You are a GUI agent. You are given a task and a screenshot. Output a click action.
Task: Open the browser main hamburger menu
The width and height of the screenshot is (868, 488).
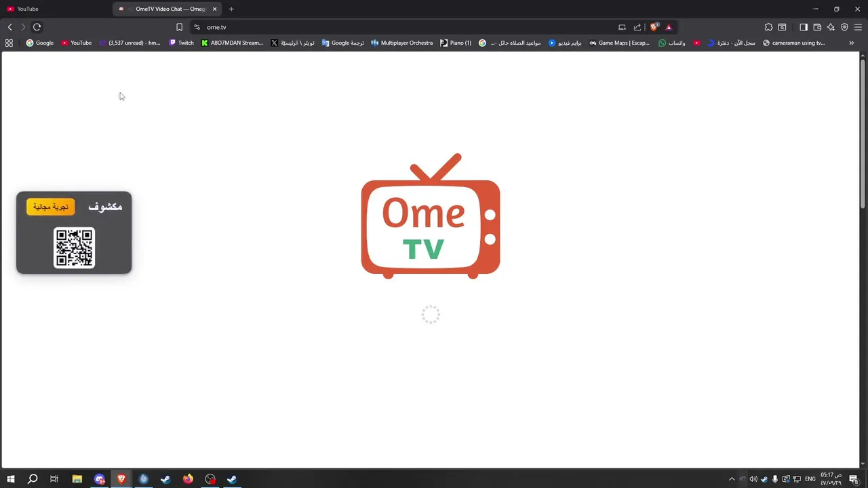click(858, 27)
